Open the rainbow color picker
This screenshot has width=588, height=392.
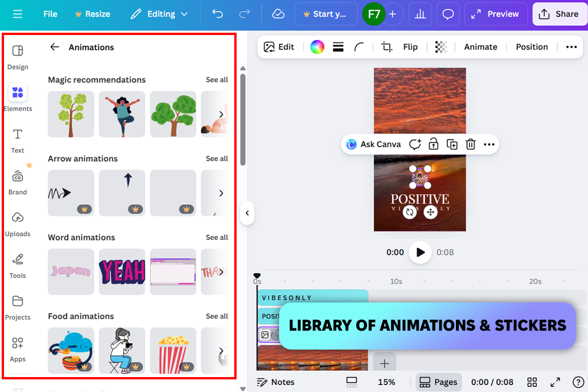[x=317, y=47]
